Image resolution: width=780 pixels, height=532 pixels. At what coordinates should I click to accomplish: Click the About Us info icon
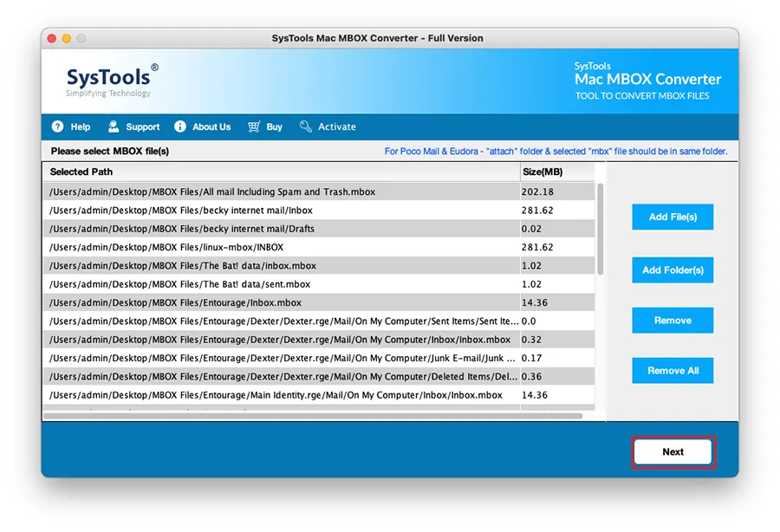180,127
